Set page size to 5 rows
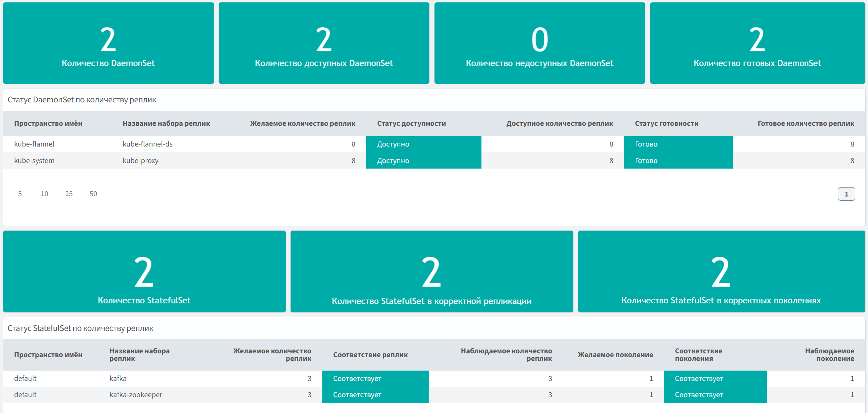Image resolution: width=868 pixels, height=413 pixels. (x=20, y=194)
